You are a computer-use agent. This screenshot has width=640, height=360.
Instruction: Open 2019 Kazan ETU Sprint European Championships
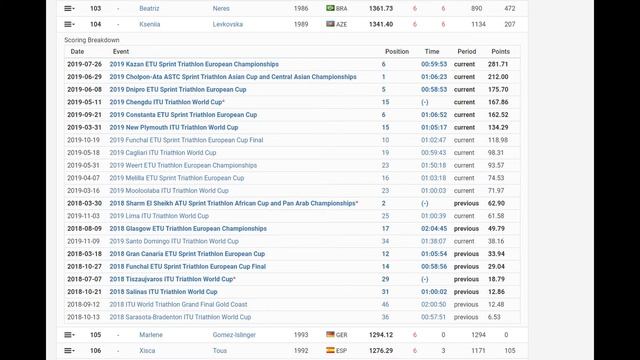pos(194,64)
